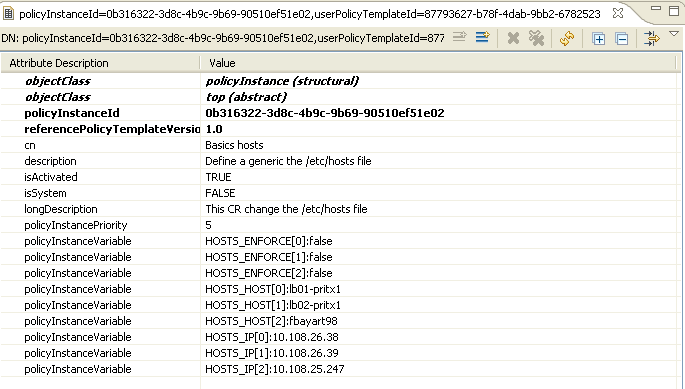Sort by Attribute Description column header

[x=100, y=63]
